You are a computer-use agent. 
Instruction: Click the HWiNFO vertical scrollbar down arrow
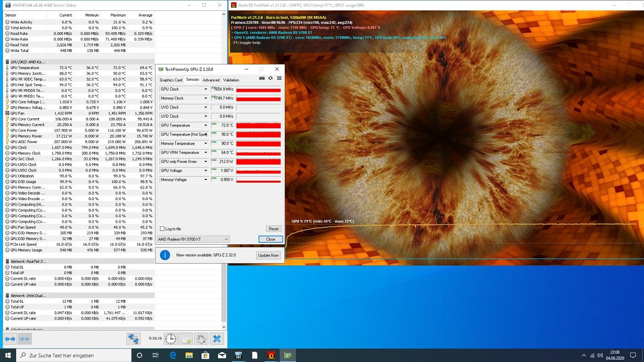(224, 327)
